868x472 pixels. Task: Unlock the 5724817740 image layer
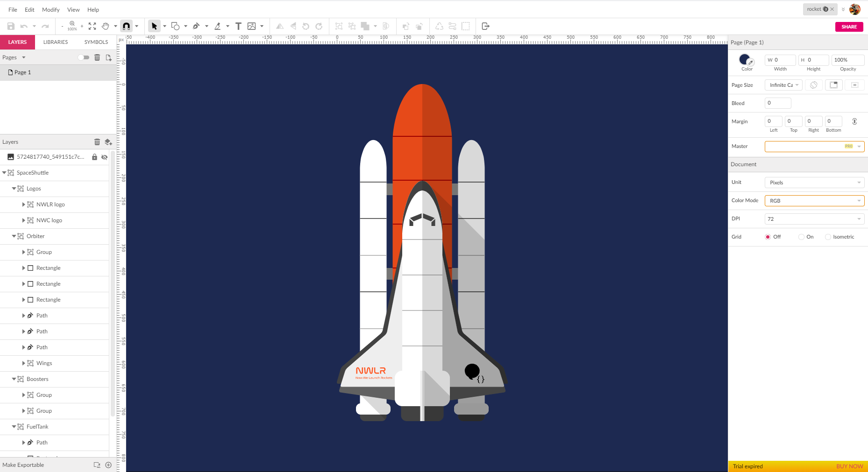pyautogui.click(x=95, y=157)
